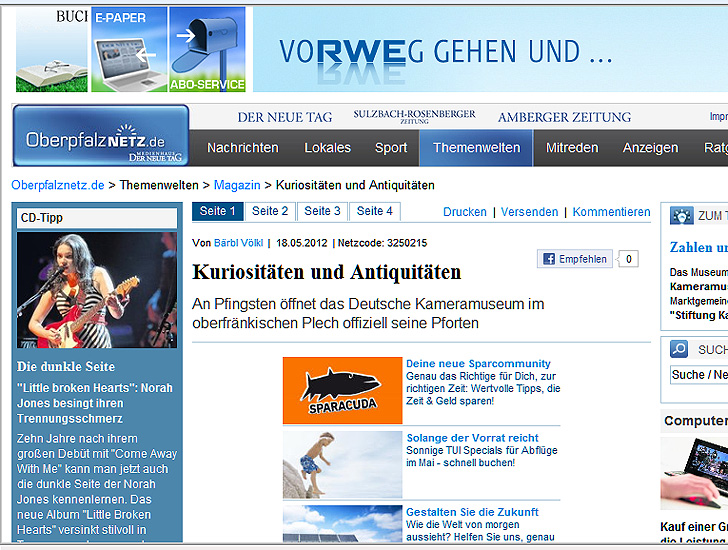Open 'Solange der Vorrat reicht' ad link

point(472,438)
